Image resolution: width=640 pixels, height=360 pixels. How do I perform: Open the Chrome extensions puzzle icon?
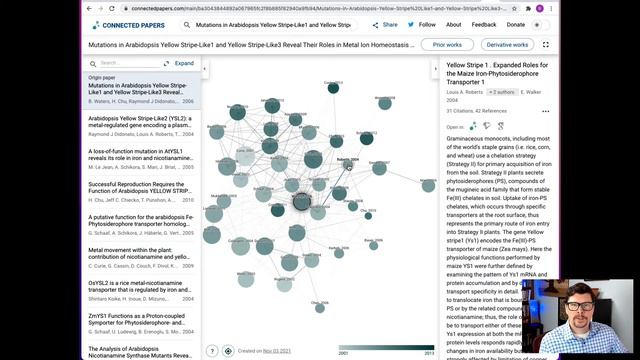[x=528, y=9]
